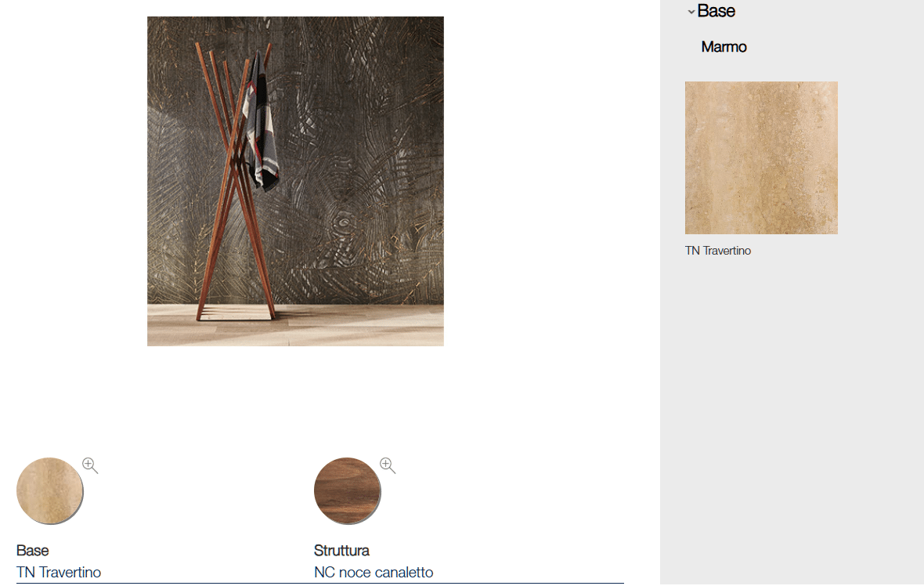
Task: Open the TN Travertino link under Base
Action: point(59,572)
